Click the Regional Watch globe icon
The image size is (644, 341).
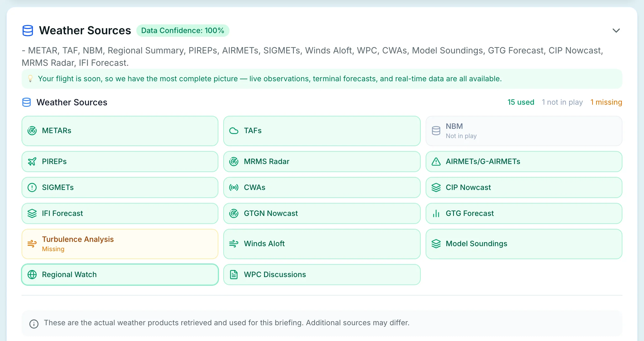(32, 275)
